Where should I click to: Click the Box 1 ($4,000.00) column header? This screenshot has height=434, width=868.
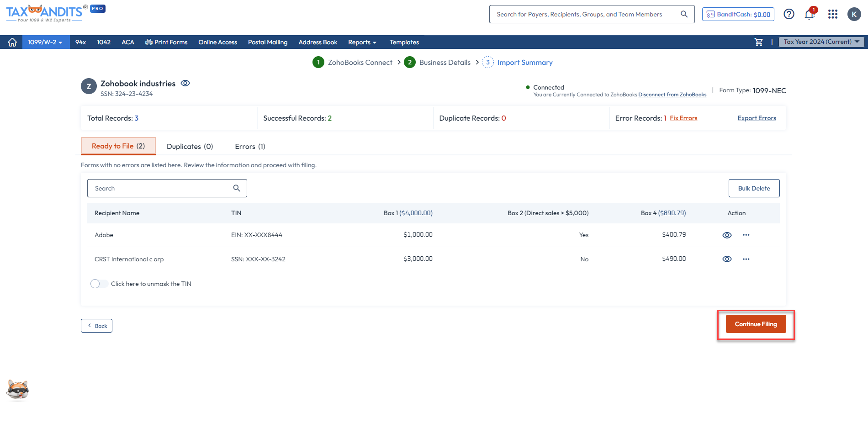[x=408, y=213]
